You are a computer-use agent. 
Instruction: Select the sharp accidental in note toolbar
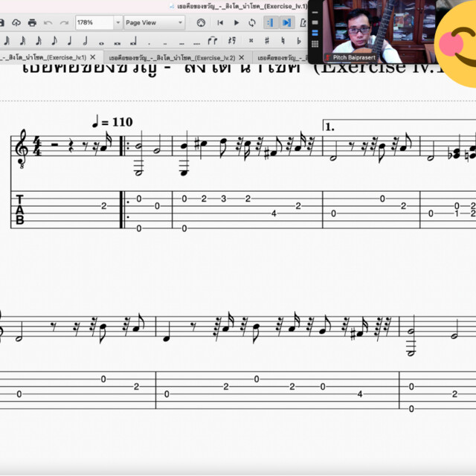click(x=266, y=40)
